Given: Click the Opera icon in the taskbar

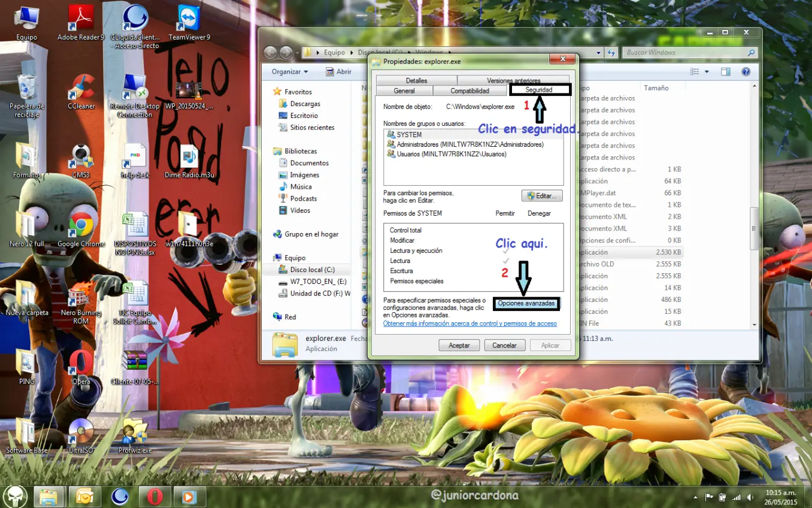Looking at the screenshot, I should tap(154, 497).
